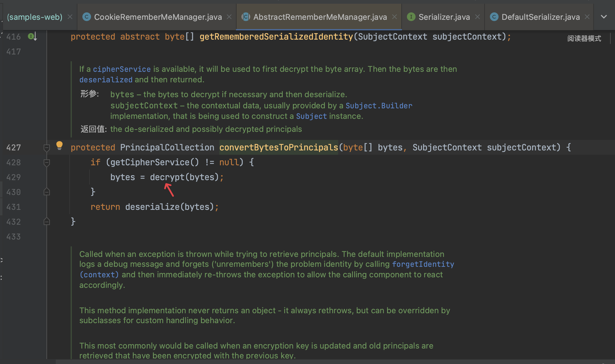Click the '返回值:' label in the doc comment

[x=94, y=129]
